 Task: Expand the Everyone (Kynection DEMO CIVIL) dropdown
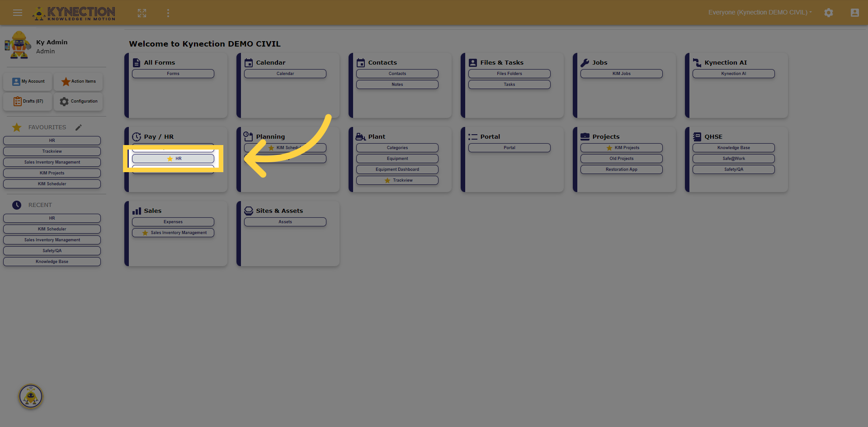(x=759, y=12)
